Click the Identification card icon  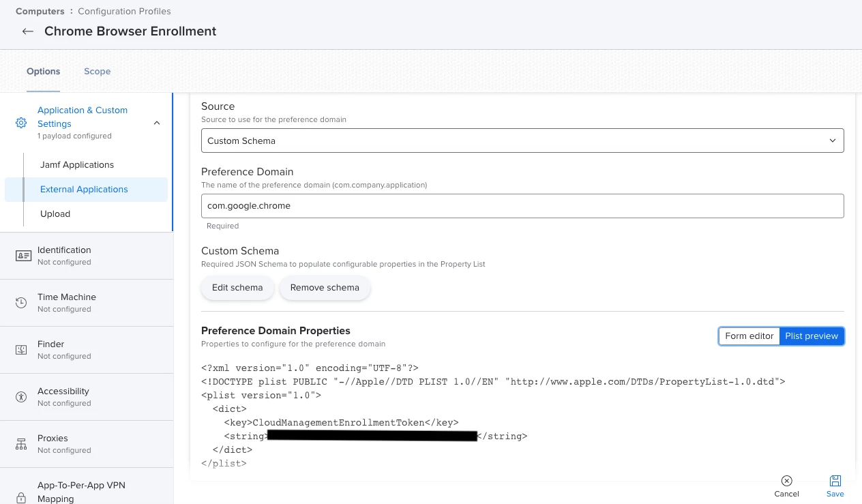[x=23, y=256]
